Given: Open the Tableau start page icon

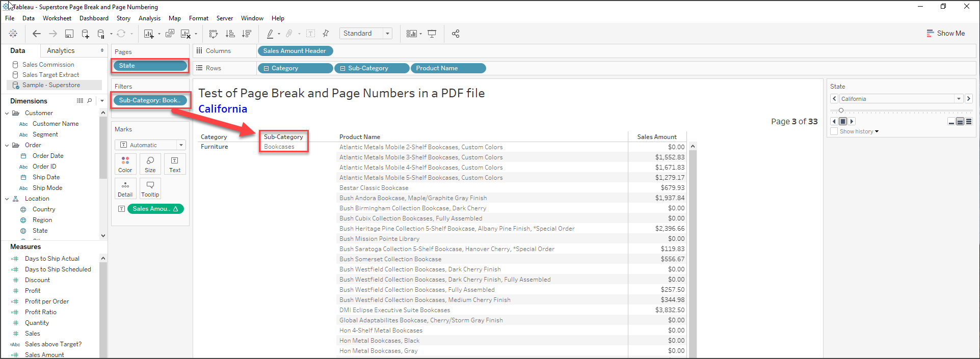Looking at the screenshot, I should click(x=13, y=34).
